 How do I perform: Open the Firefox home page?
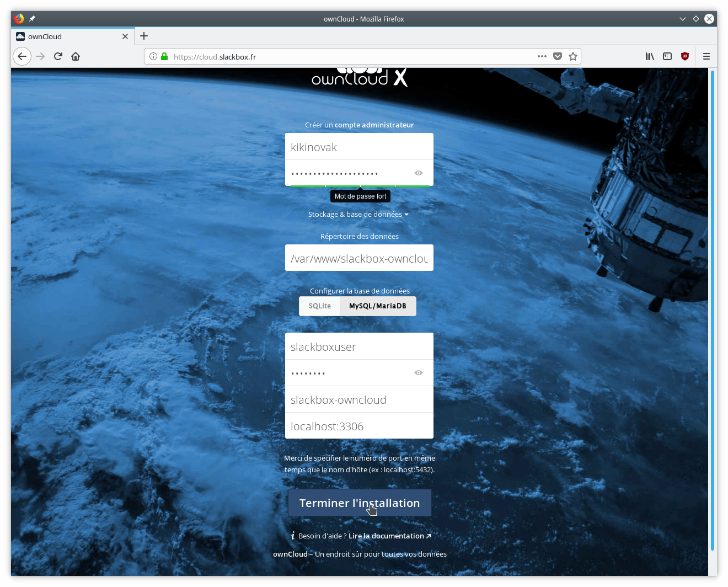[x=76, y=56]
